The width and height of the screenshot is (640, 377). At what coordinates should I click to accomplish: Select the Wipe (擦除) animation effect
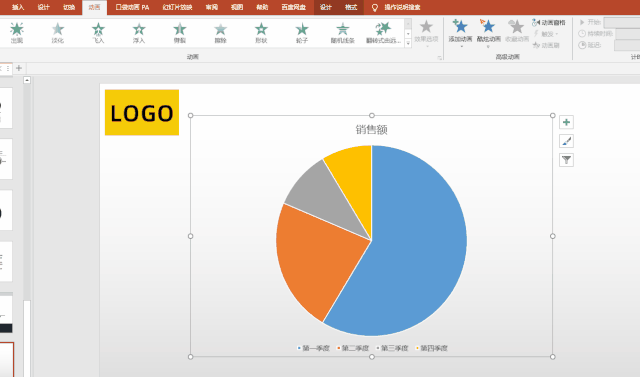[220, 33]
